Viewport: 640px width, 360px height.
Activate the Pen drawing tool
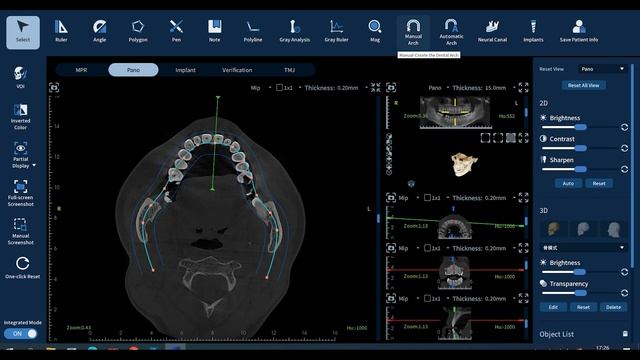point(176,31)
